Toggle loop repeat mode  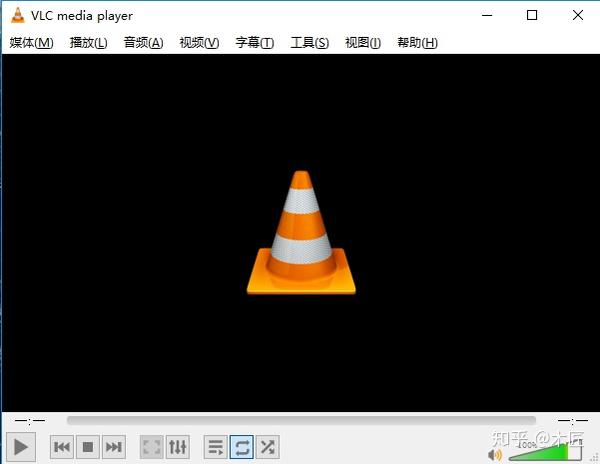pyautogui.click(x=242, y=447)
